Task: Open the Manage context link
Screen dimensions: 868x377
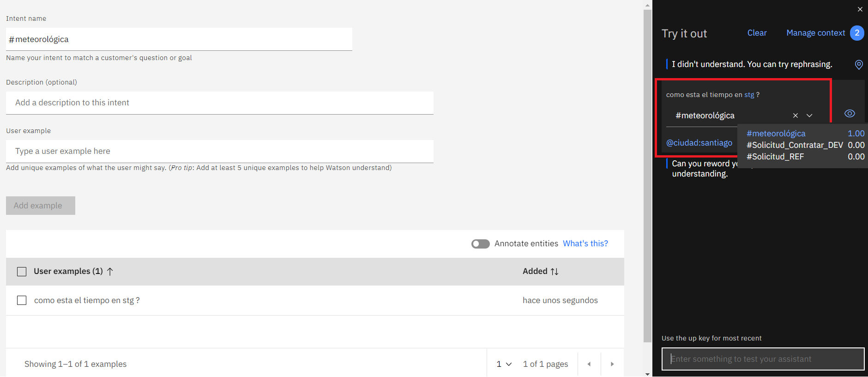Action: (815, 33)
